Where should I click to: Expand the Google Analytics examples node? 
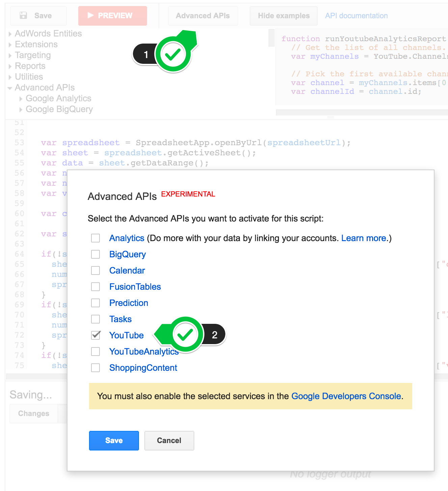coord(21,99)
